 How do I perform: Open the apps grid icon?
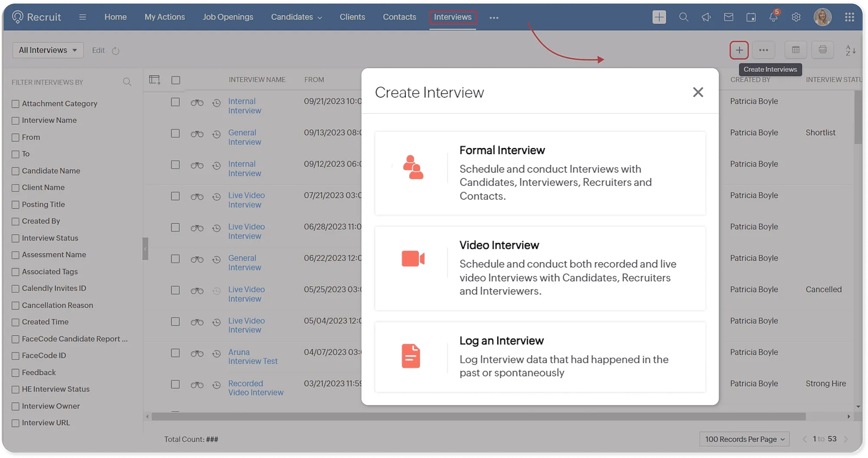849,17
